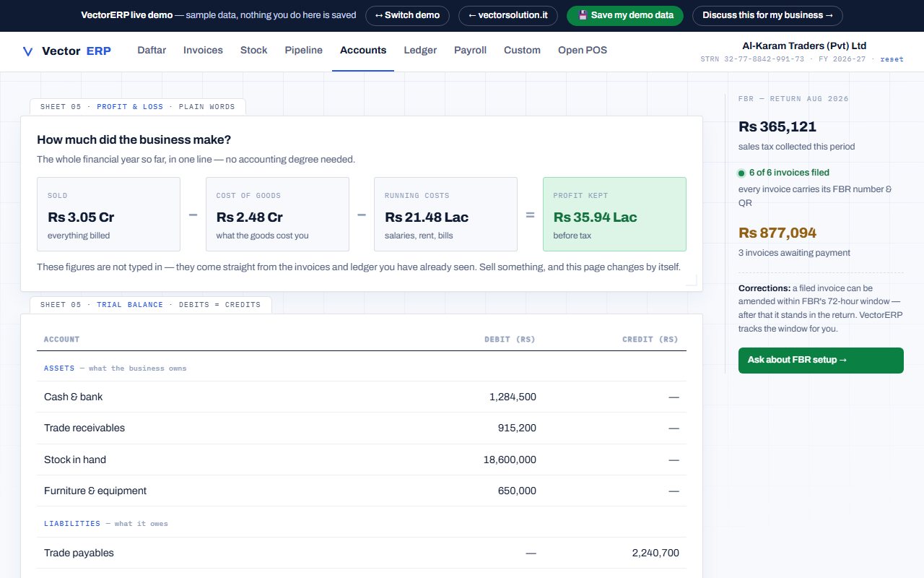Click the green filed-status dot beside "6 of 6 invoices filed"
Image resolution: width=924 pixels, height=578 pixels.
[741, 173]
